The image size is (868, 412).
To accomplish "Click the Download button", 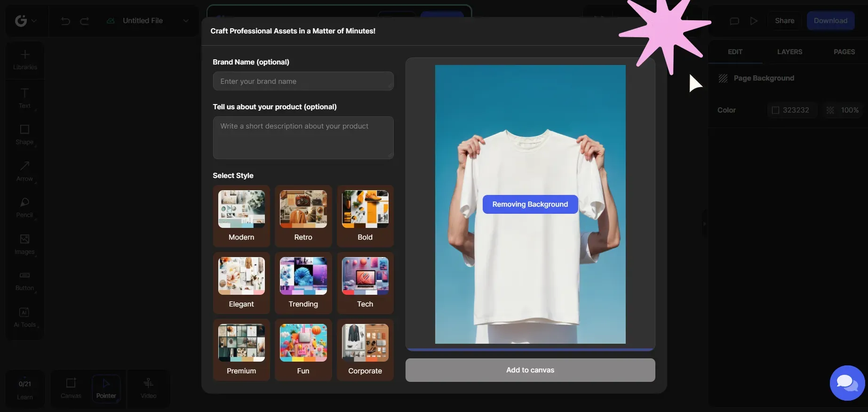I will [831, 21].
